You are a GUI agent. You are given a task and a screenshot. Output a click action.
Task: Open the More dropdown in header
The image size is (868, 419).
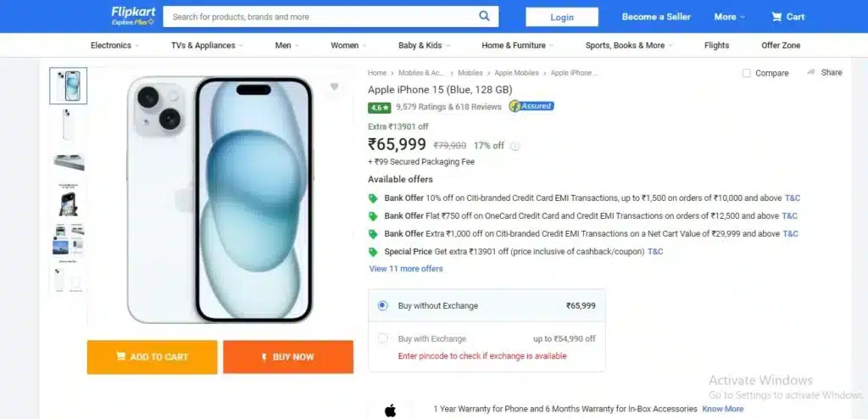click(x=729, y=17)
